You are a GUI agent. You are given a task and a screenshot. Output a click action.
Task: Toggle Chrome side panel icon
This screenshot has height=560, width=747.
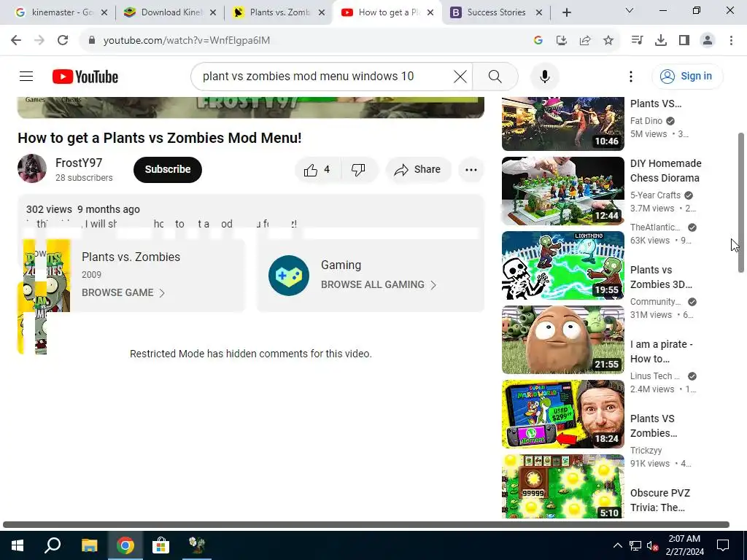tap(684, 41)
